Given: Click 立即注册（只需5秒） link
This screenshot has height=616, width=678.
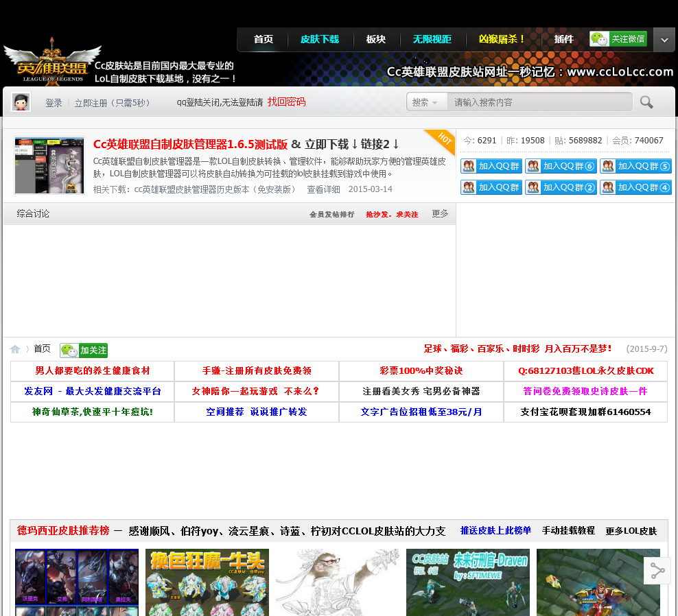Looking at the screenshot, I should pos(113,103).
